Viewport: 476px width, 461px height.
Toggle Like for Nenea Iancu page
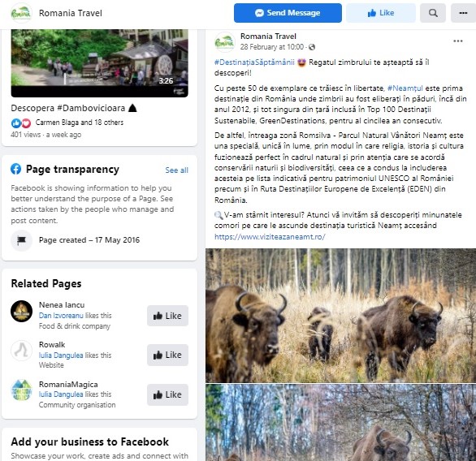(167, 316)
